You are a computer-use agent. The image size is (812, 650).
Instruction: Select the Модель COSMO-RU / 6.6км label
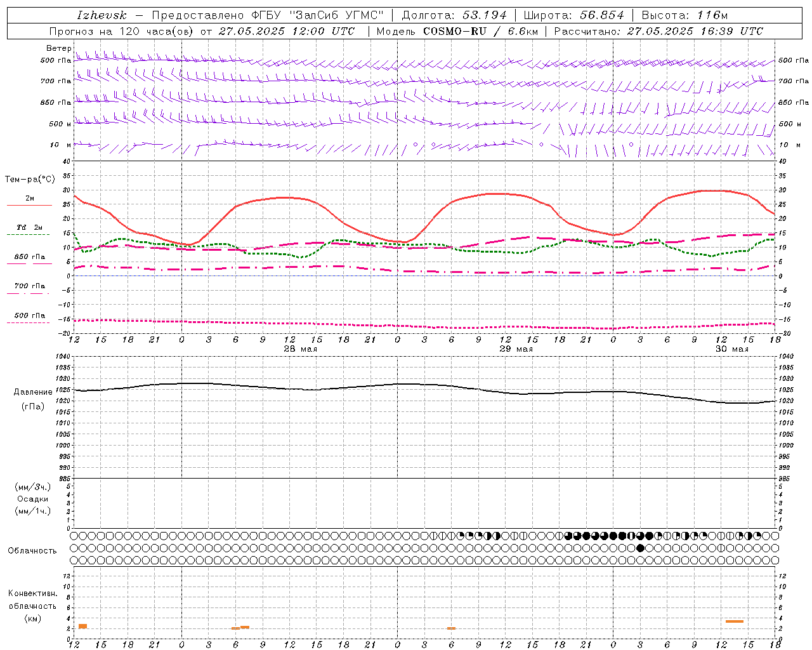point(457,31)
